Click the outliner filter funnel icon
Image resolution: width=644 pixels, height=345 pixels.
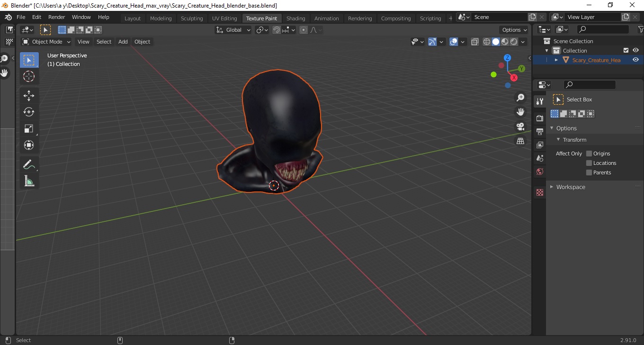tap(641, 29)
